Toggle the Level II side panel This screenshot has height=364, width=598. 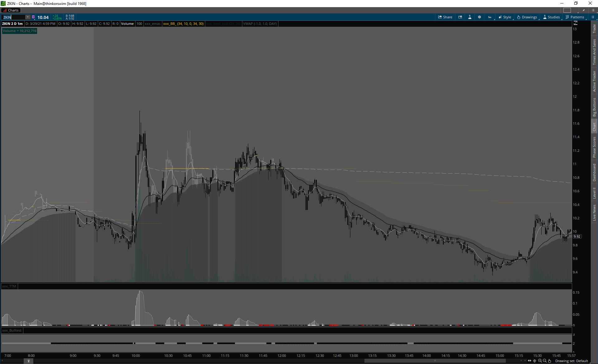tap(594, 193)
